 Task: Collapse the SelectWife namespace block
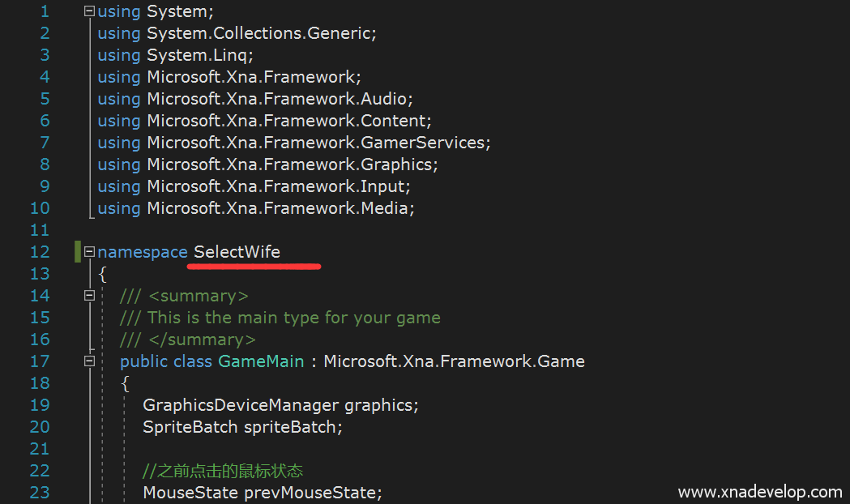coord(89,252)
